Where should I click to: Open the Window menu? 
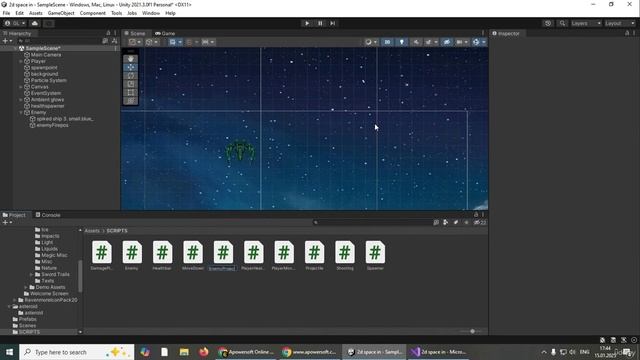[x=151, y=13]
